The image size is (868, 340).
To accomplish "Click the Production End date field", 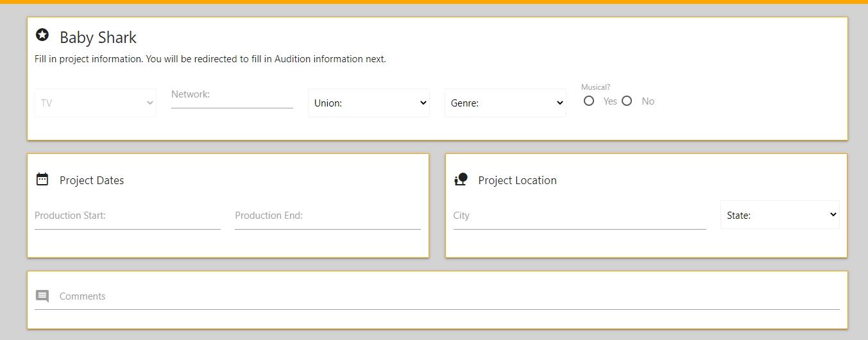I will click(328, 216).
